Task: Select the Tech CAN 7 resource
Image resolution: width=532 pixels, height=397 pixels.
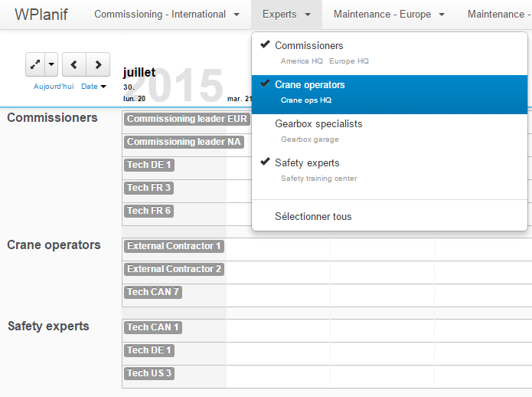Action: 153,292
